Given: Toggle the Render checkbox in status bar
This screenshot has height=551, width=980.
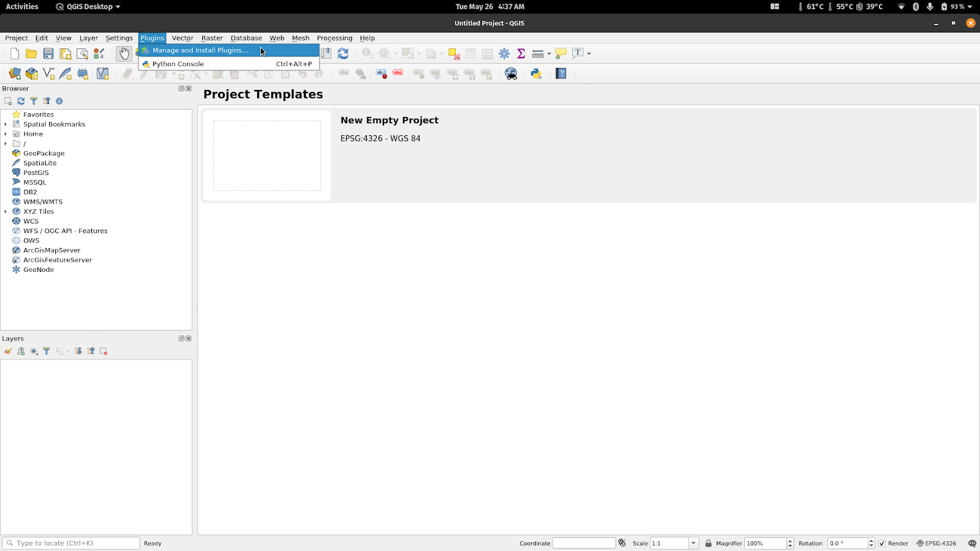Looking at the screenshot, I should pyautogui.click(x=882, y=544).
